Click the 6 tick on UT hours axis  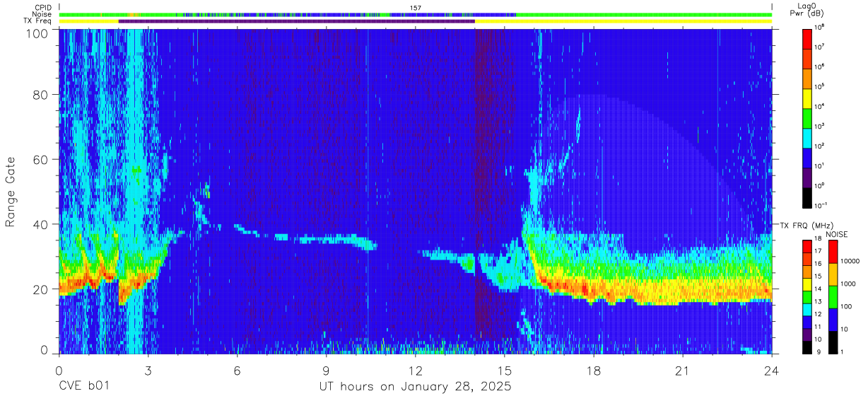[237, 371]
